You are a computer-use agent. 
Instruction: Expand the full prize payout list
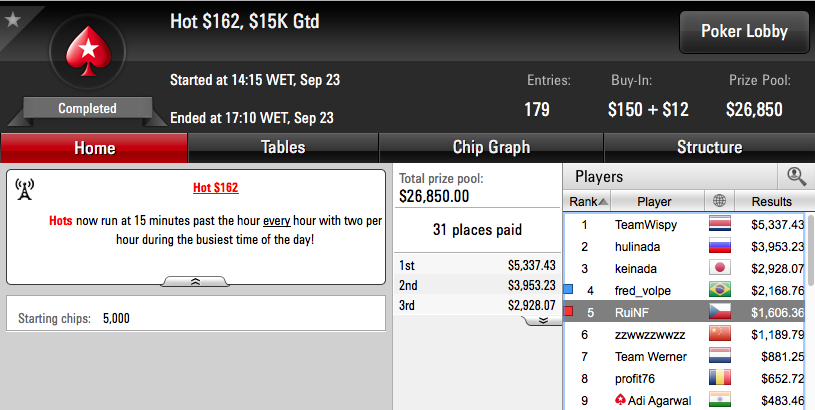pos(543,321)
